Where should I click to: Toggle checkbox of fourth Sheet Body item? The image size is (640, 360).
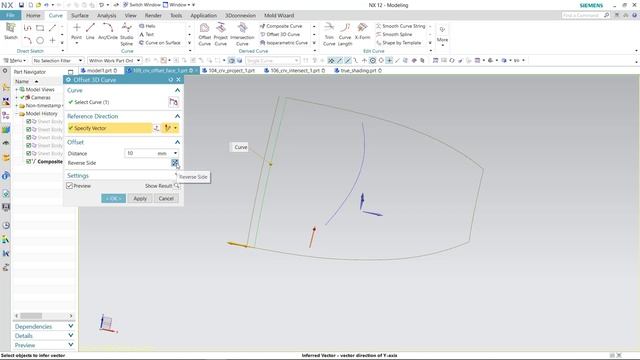pos(29,145)
